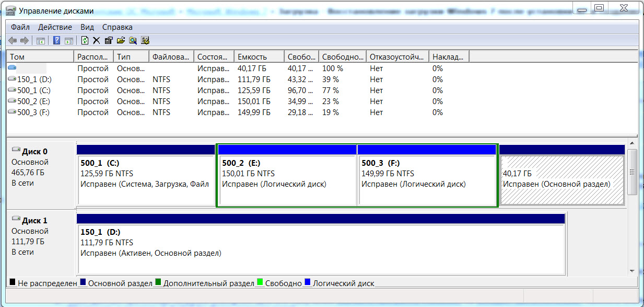Click dark blue Основной раздел legend swatch
This screenshot has height=307, width=644.
tap(83, 282)
